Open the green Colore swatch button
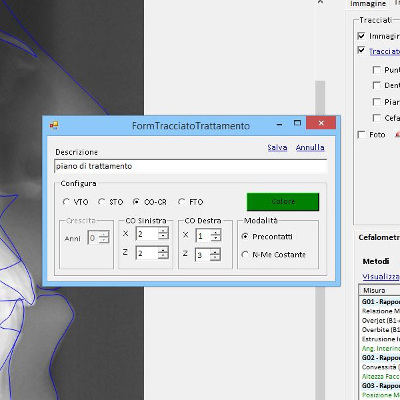400x400 pixels. (x=283, y=202)
